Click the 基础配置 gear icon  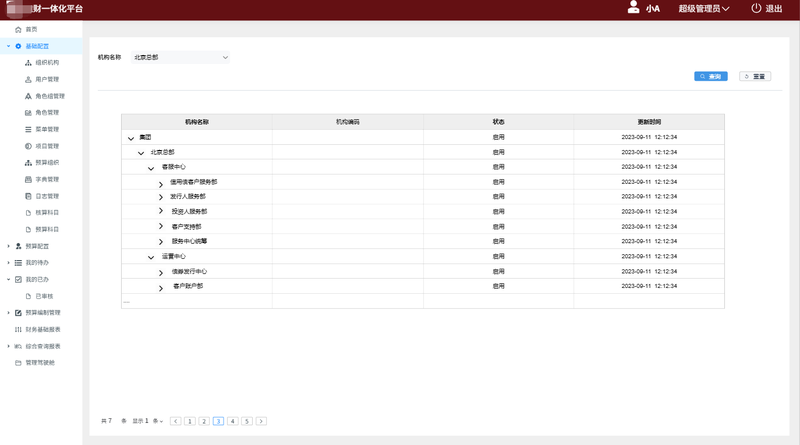tap(18, 46)
